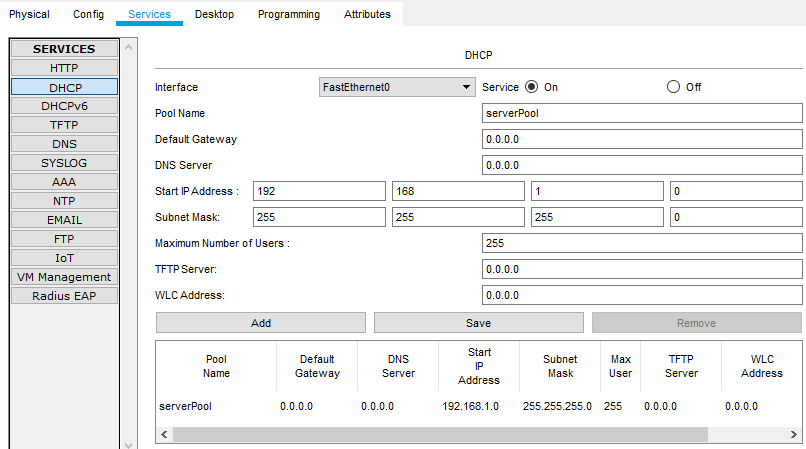Screen dimensions: 806x449
Task: Click the TFTP Server field
Action: 642,269
